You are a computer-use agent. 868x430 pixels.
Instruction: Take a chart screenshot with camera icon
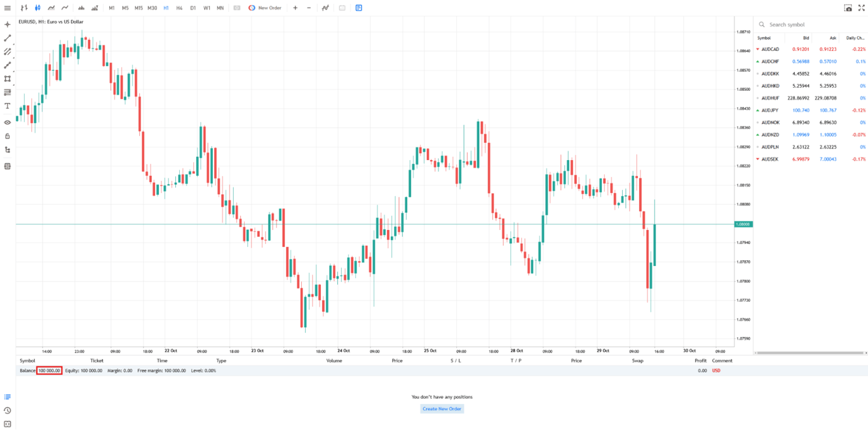click(x=849, y=8)
